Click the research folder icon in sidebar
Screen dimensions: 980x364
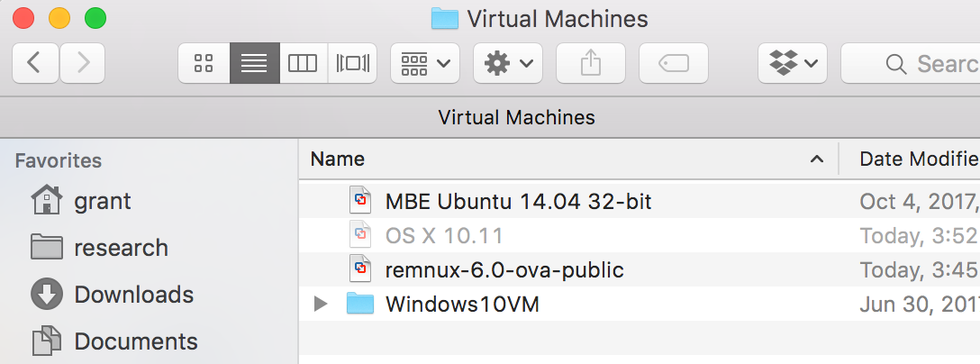click(x=47, y=247)
